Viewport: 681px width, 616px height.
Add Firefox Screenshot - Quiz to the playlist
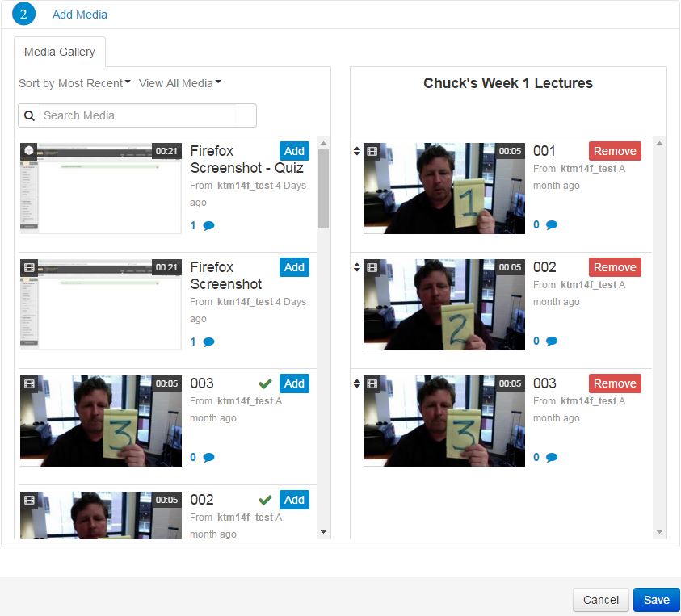click(294, 151)
